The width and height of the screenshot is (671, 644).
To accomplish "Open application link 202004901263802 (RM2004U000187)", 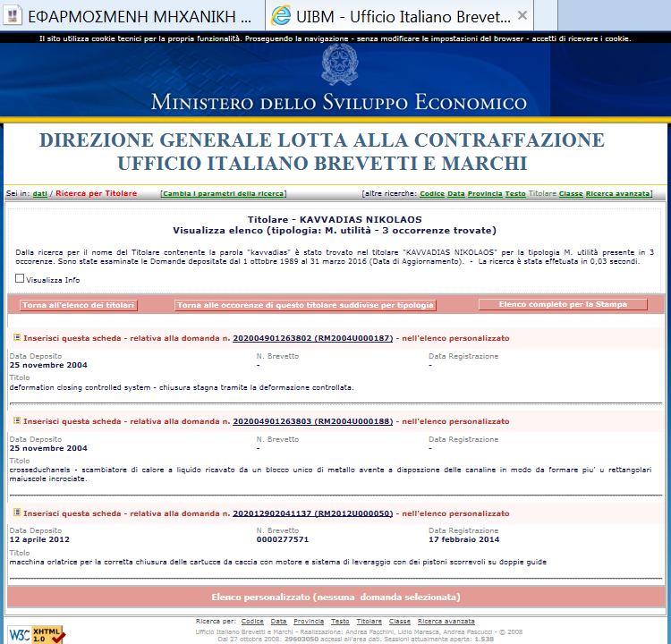I will 312,338.
